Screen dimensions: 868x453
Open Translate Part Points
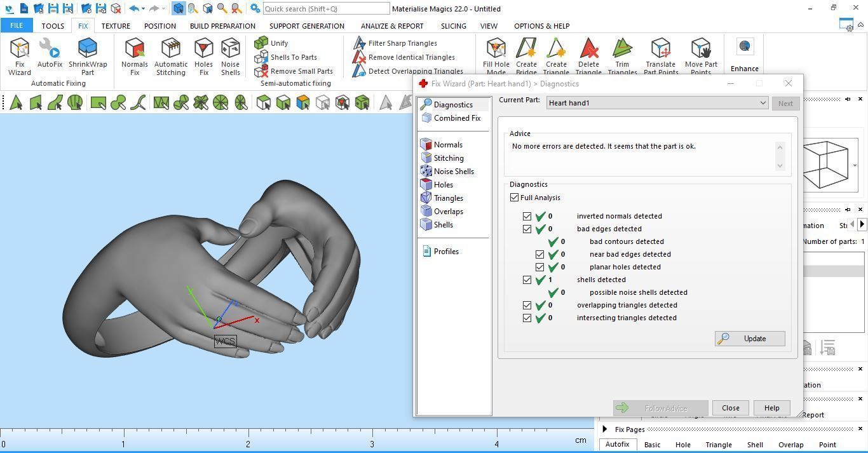point(661,57)
